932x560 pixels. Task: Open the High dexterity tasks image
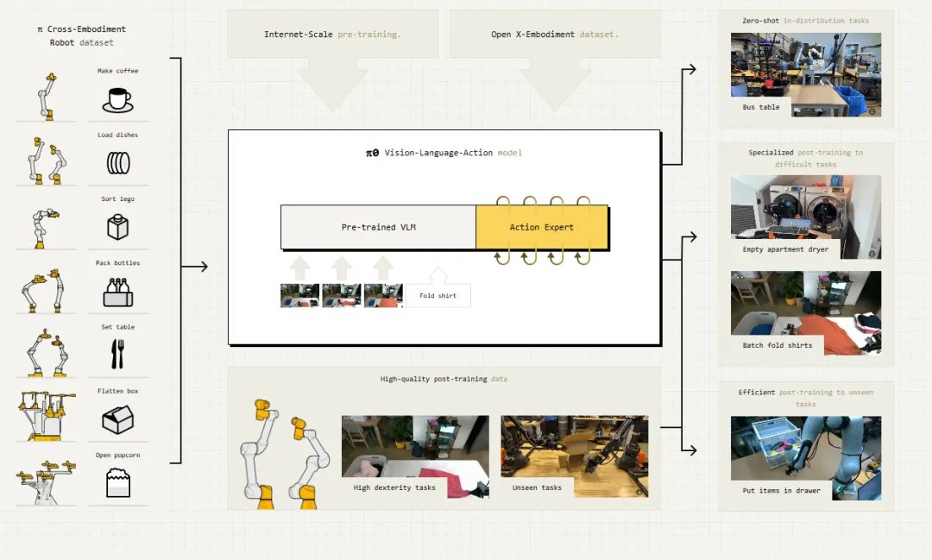[415, 456]
